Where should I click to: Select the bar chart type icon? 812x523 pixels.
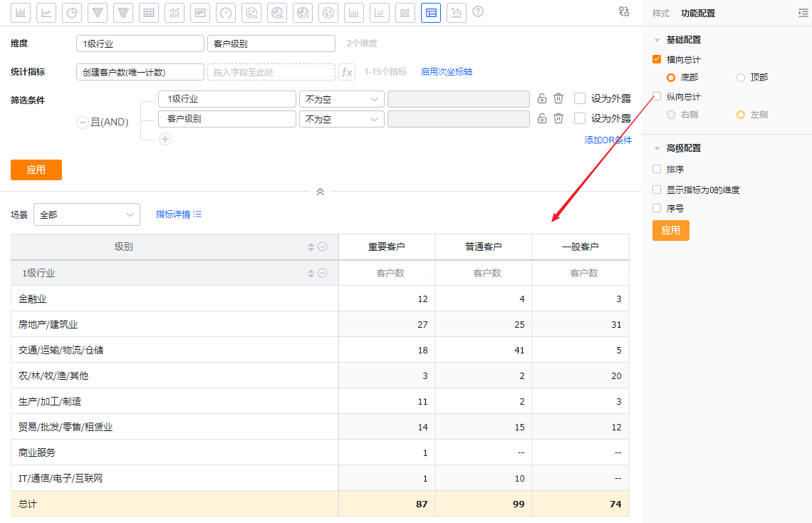[21, 12]
